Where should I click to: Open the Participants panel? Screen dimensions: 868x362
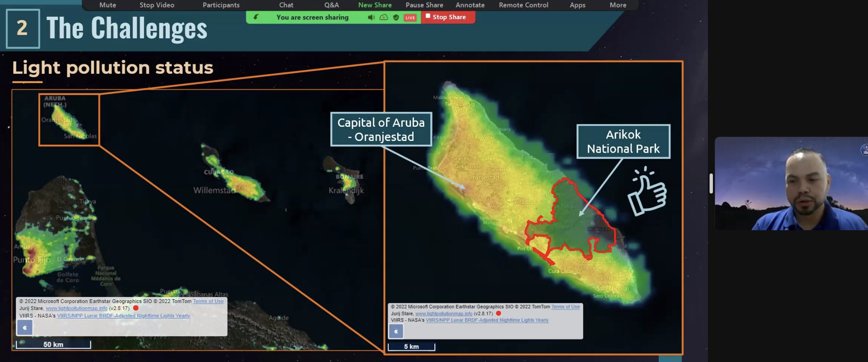[221, 5]
